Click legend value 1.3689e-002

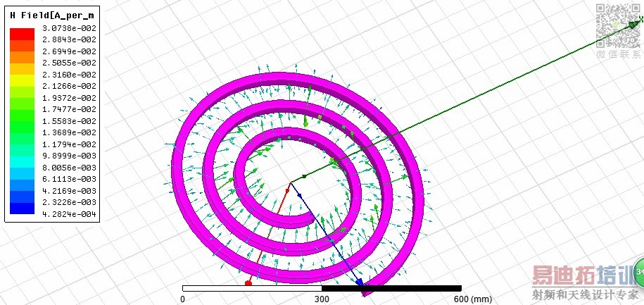pyautogui.click(x=69, y=132)
